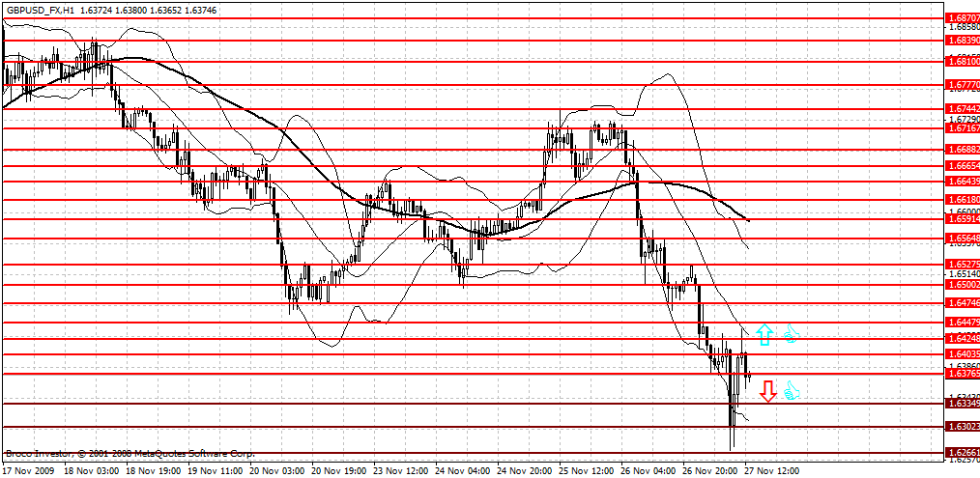Viewport: 980px width, 478px height.
Task: Select the 1.65914 red level label
Action: (x=964, y=220)
